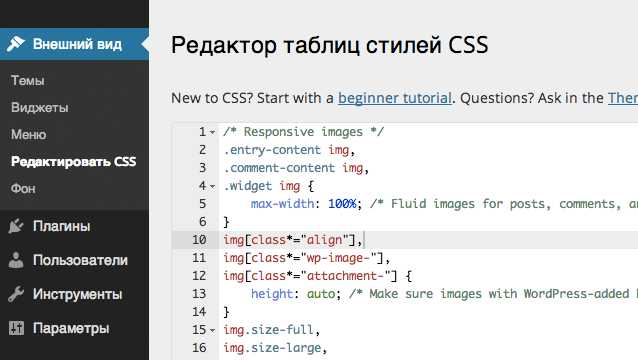Click the 'img[class*="attachment-"] {' line
The image size is (638, 360).
317,275
